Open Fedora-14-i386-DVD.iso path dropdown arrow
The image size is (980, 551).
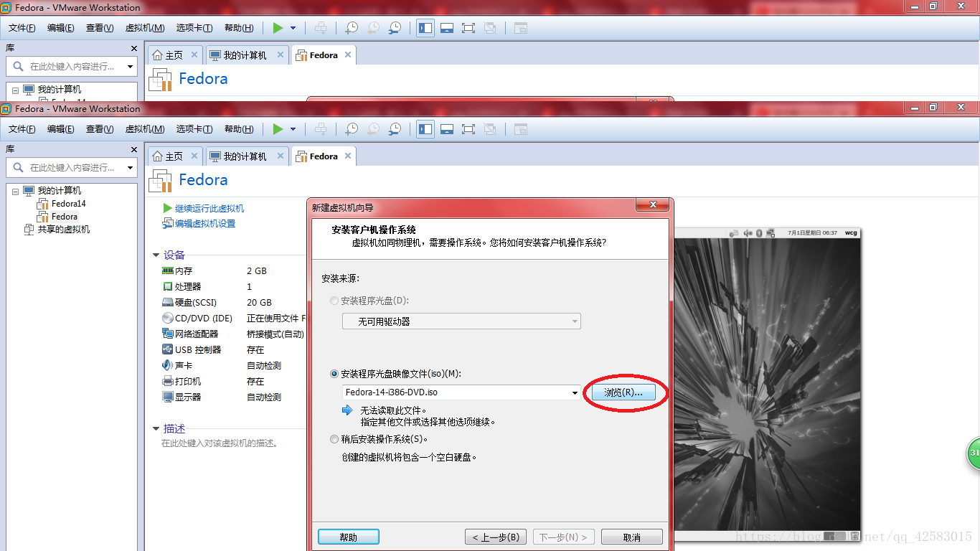point(575,392)
